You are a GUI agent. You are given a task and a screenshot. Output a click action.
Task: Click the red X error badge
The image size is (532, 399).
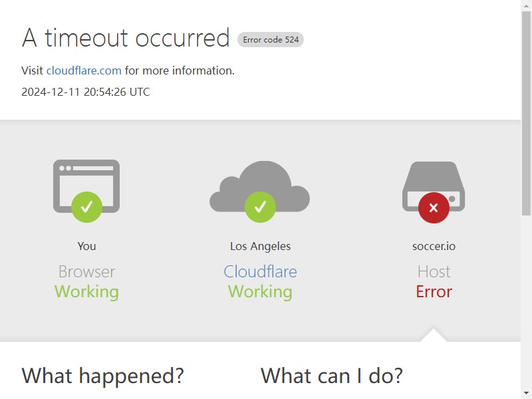434,207
